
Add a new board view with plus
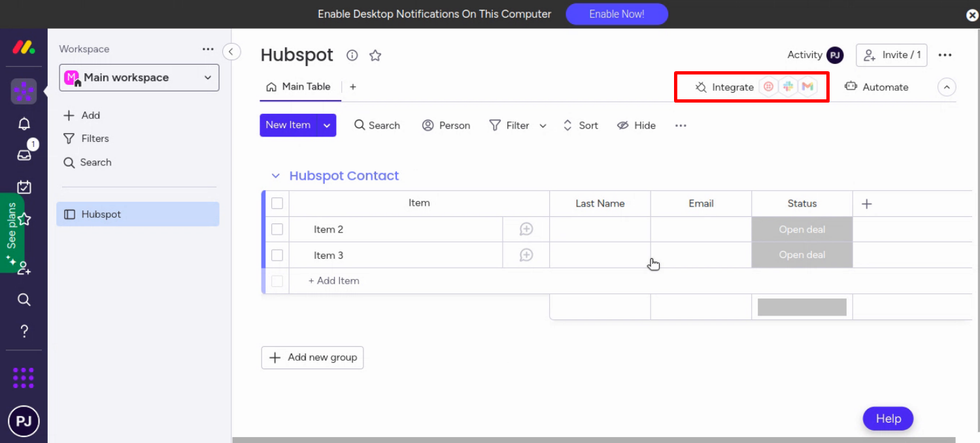coord(353,86)
